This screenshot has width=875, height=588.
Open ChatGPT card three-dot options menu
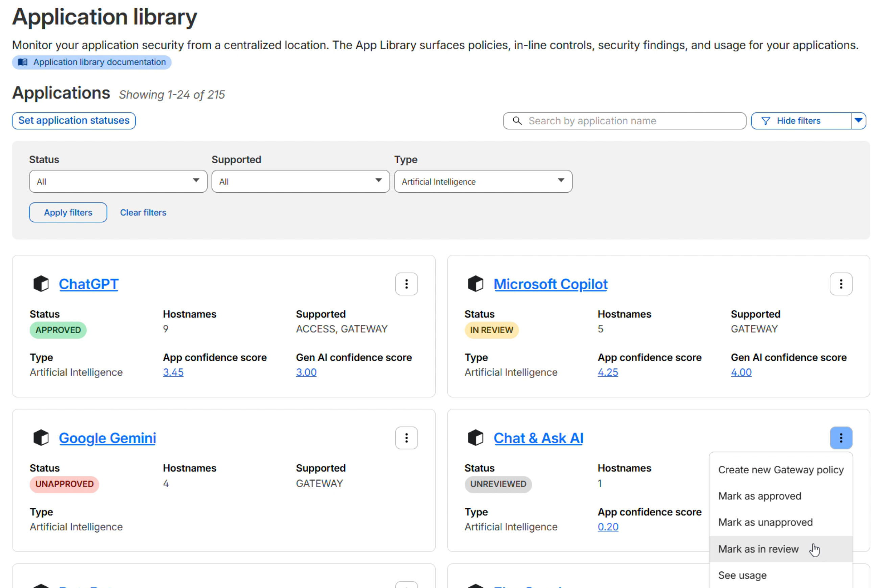[406, 284]
